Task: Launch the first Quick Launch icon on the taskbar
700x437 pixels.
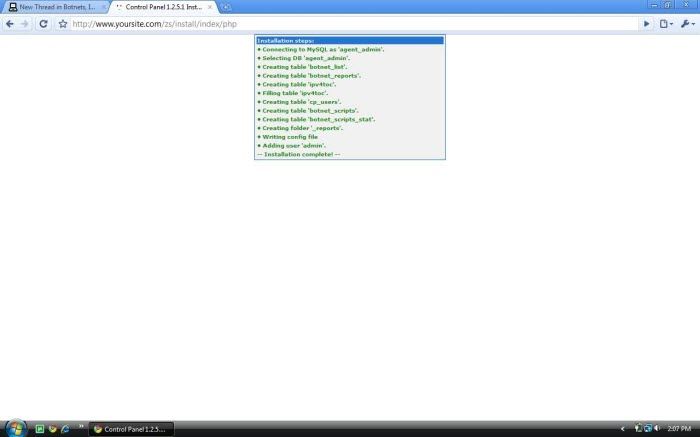Action: tap(40, 429)
